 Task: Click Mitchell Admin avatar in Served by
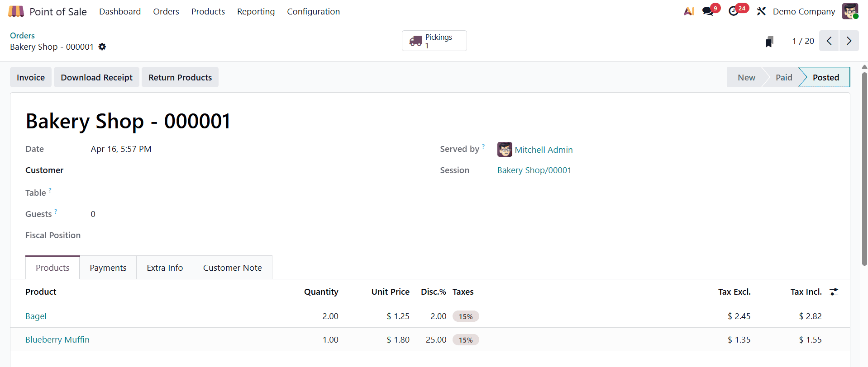(505, 150)
